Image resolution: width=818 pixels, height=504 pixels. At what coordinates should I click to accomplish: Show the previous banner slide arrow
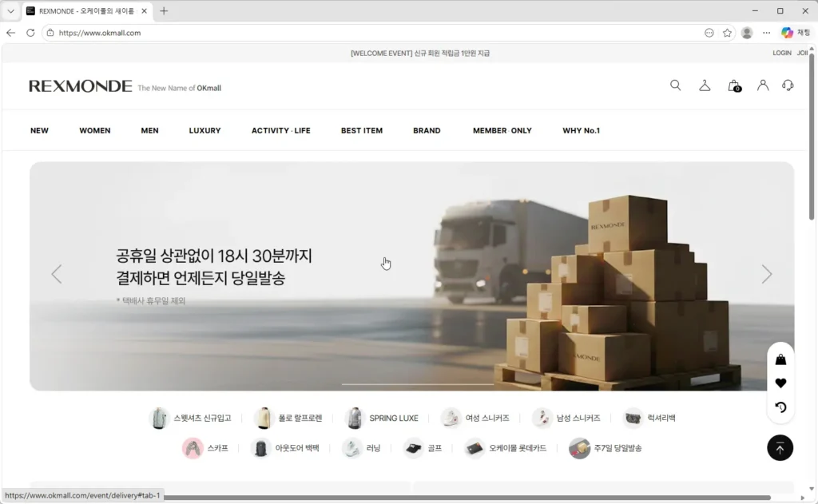click(57, 274)
